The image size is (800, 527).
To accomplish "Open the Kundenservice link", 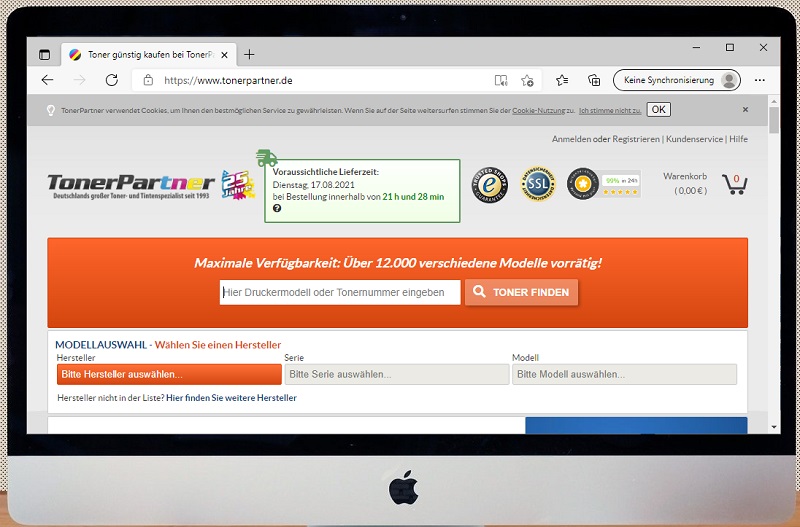I will [694, 139].
